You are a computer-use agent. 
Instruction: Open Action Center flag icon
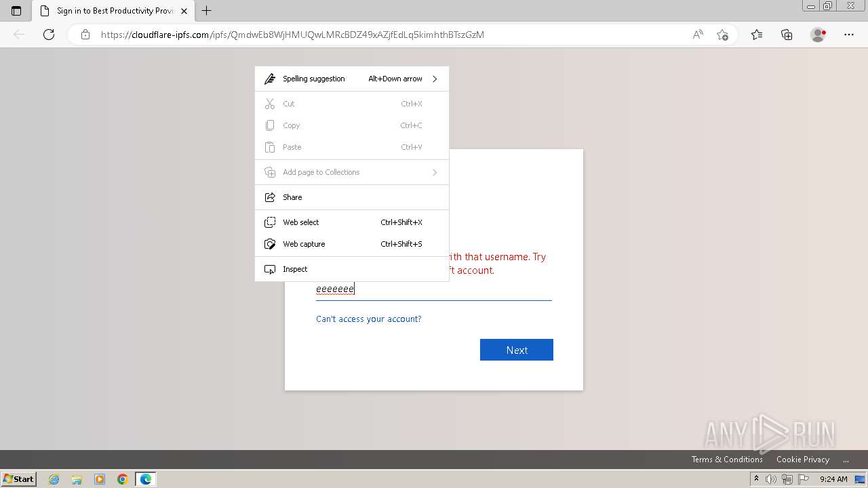click(802, 479)
